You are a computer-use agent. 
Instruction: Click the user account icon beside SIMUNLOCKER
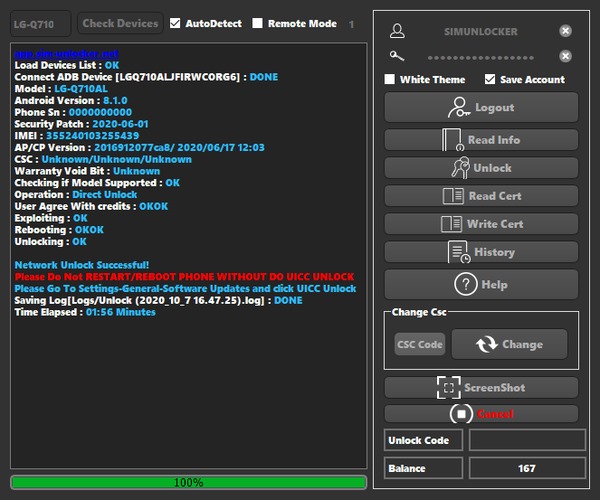point(397,31)
